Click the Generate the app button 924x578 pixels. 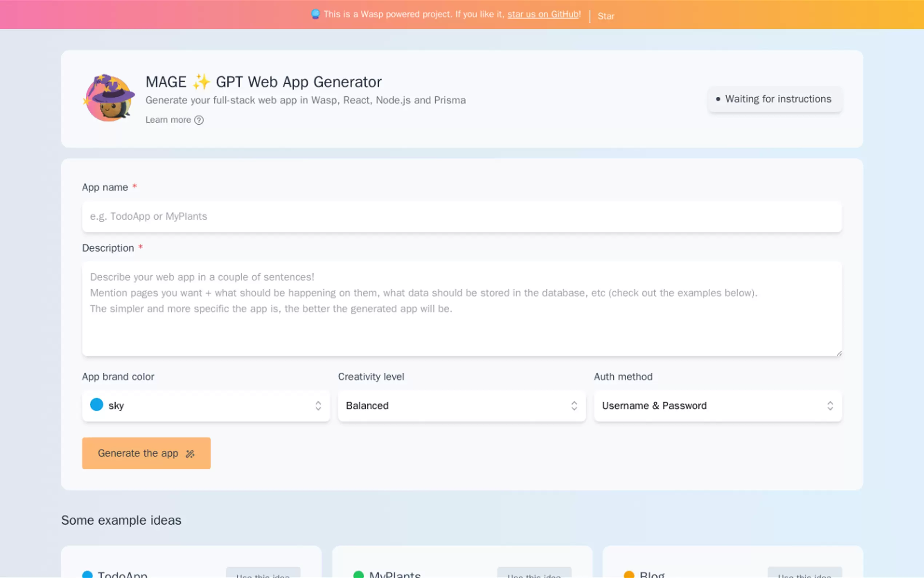point(146,454)
